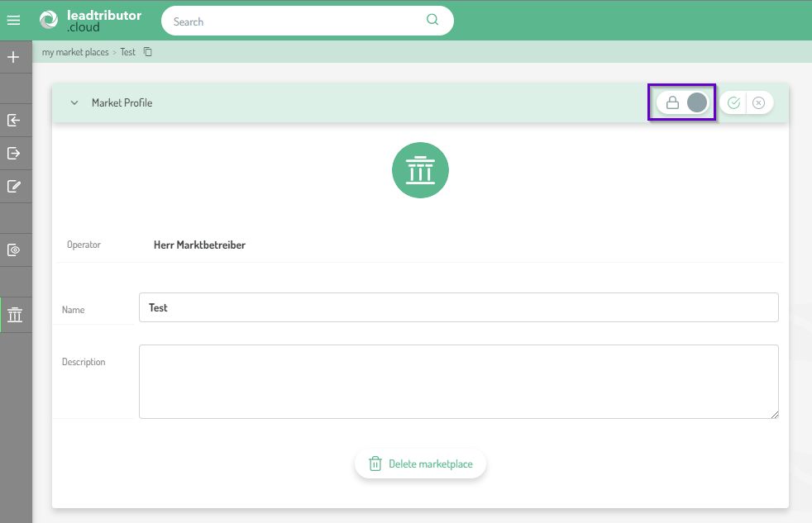Viewport: 812px width, 523px height.
Task: Click the 'Test' breadcrumb item
Action: click(127, 52)
